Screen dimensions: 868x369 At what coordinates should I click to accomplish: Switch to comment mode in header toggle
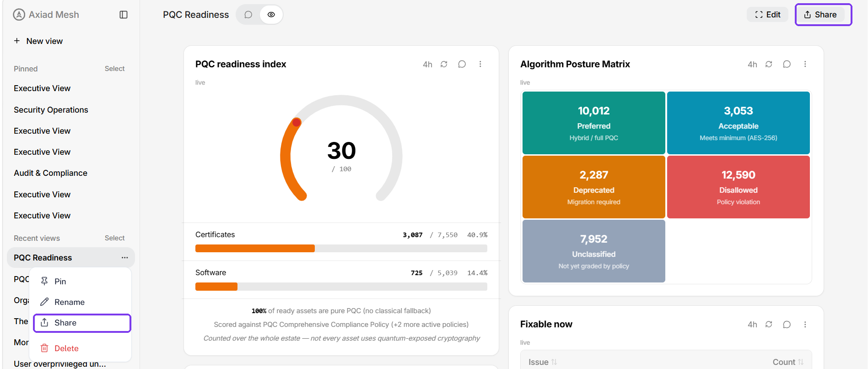pos(248,15)
